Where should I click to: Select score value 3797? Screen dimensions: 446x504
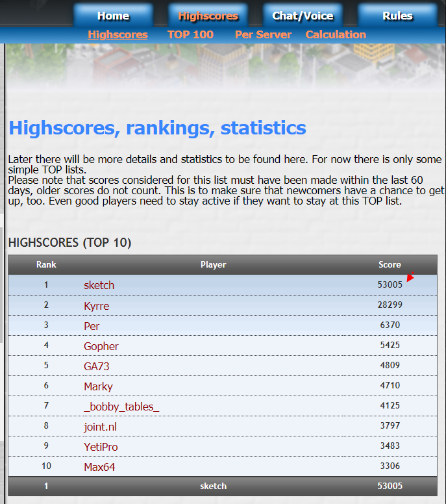coord(390,425)
